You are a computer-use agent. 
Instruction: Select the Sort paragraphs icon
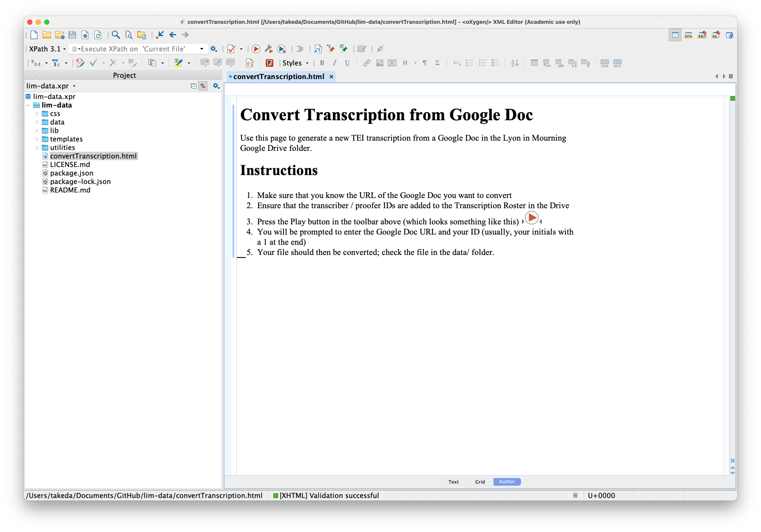[515, 62]
